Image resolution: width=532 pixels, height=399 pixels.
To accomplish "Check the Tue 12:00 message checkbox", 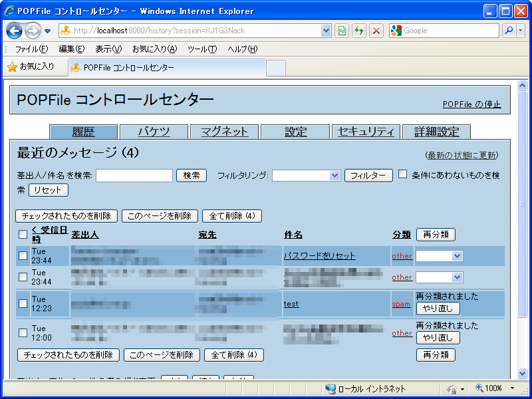I will coord(23,333).
